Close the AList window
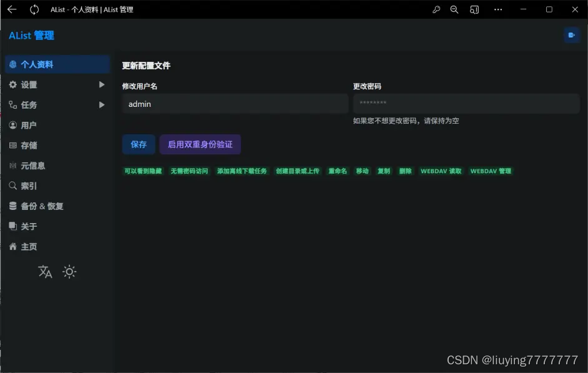Screen dimensions: 588x373 [575, 9]
